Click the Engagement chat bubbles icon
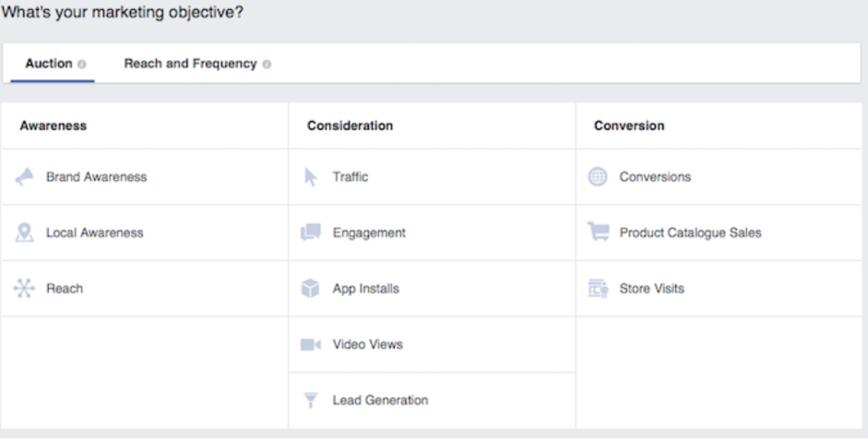This screenshot has height=442, width=868. click(x=311, y=233)
